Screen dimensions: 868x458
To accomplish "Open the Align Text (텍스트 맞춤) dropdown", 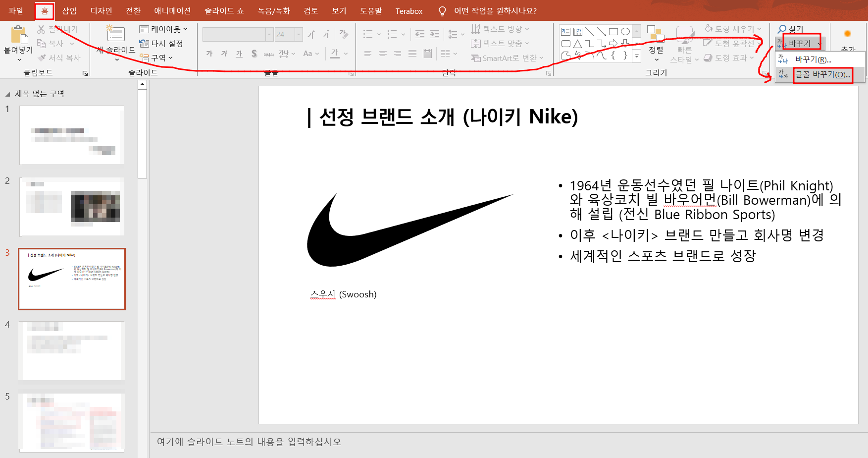I will pos(500,44).
